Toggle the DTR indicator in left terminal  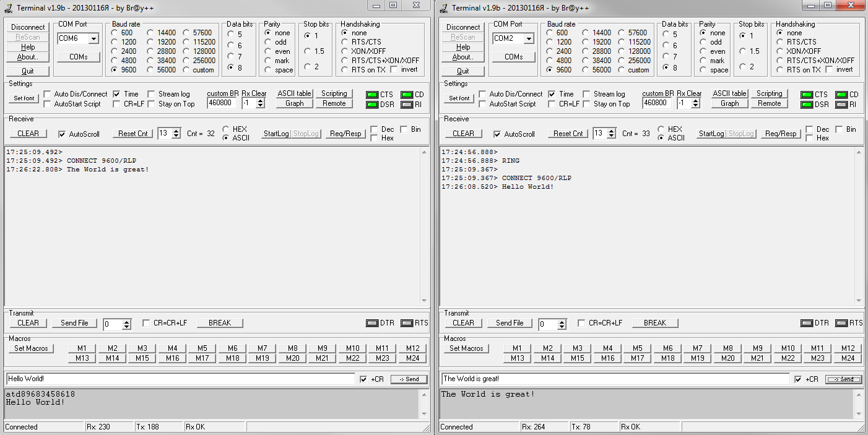pyautogui.click(x=371, y=323)
